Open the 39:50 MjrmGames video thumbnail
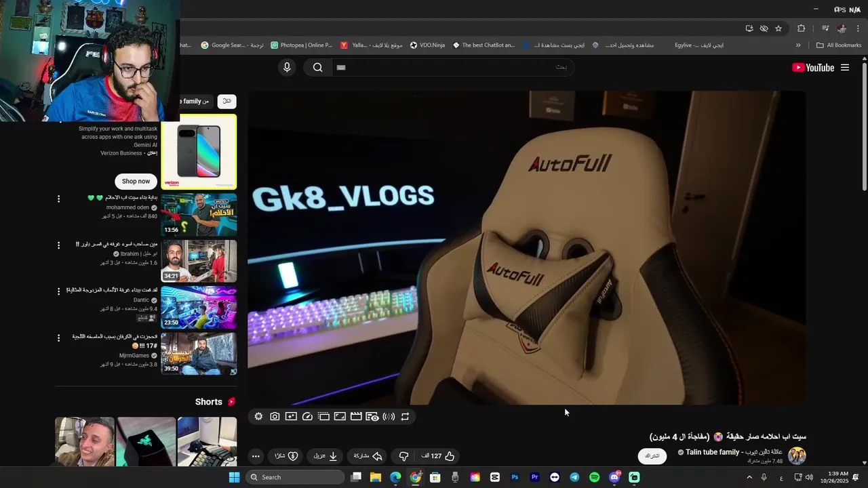 coord(199,353)
